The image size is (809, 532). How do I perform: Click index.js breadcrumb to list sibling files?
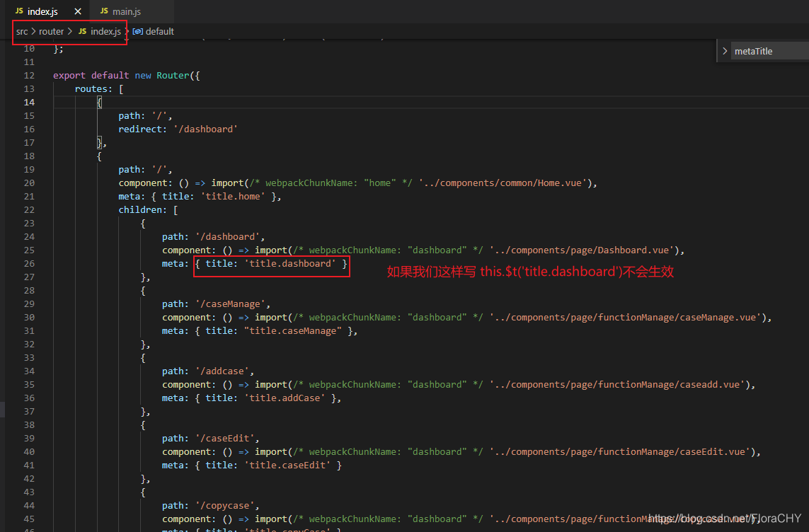click(x=105, y=31)
